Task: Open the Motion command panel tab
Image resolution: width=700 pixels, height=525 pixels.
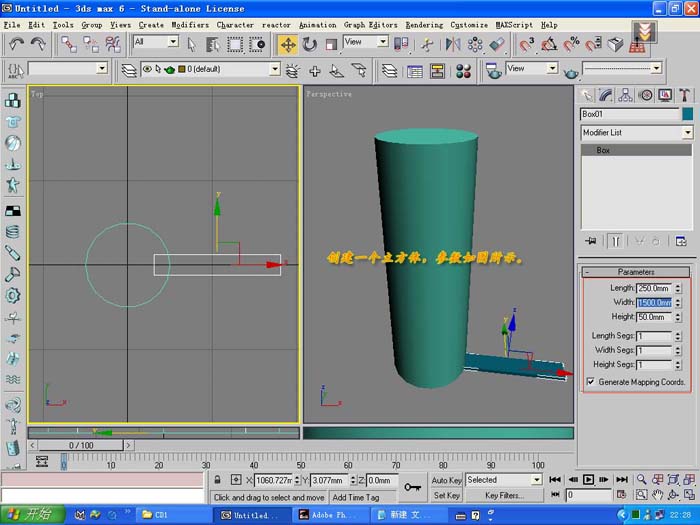Action: point(646,95)
